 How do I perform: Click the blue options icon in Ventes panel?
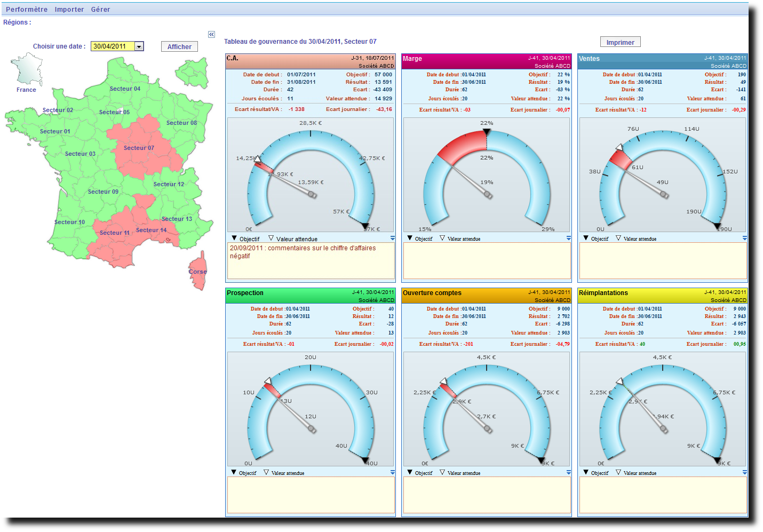click(x=745, y=238)
